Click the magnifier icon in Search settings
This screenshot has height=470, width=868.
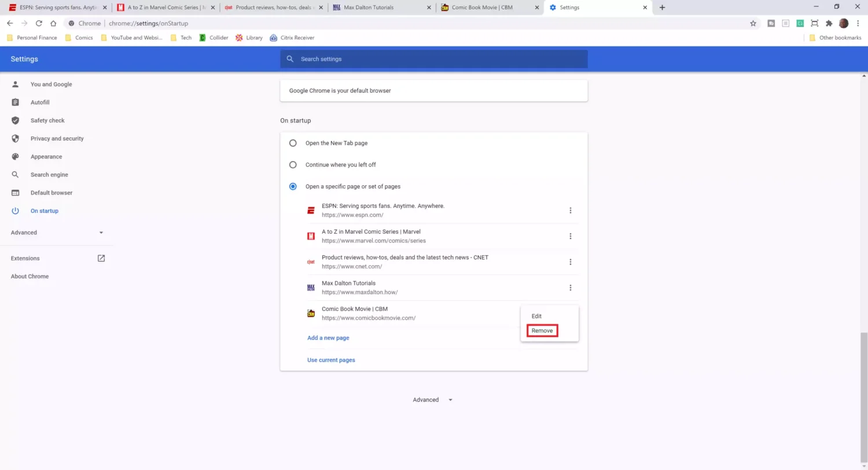(290, 59)
